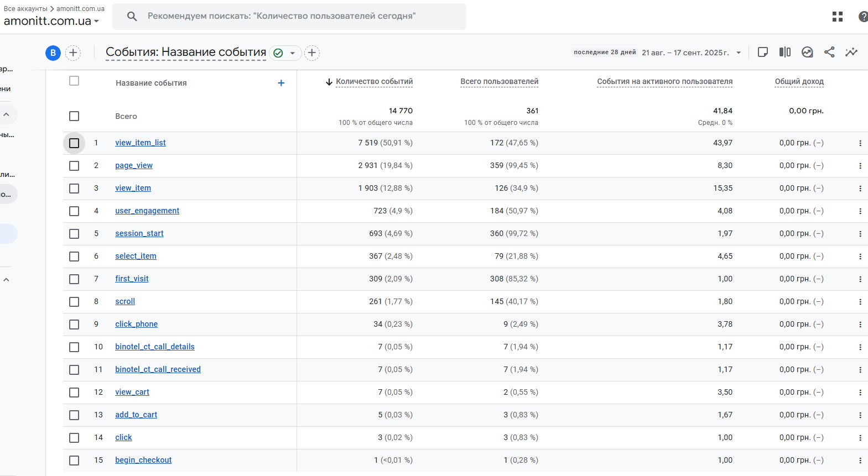The height and width of the screenshot is (476, 868).
Task: Open the click event link
Action: 123,437
